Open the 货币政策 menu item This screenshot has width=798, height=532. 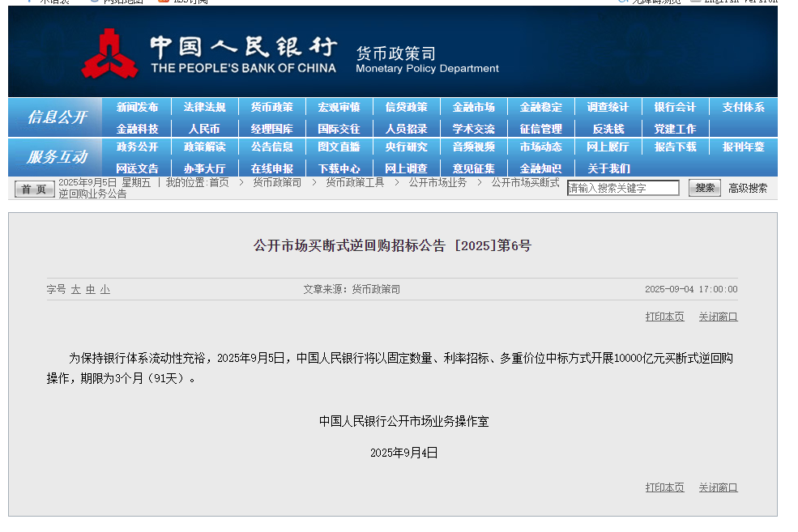click(x=271, y=107)
